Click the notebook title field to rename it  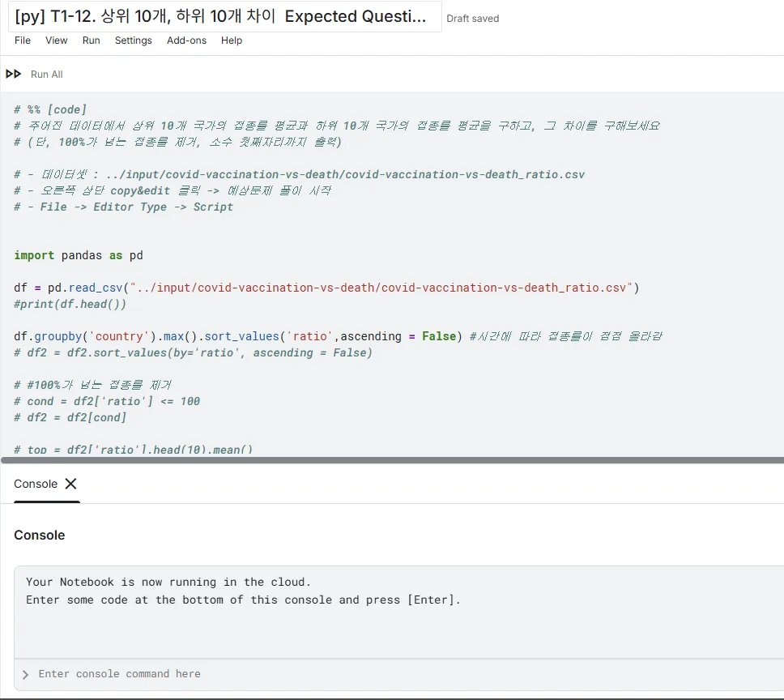point(219,16)
